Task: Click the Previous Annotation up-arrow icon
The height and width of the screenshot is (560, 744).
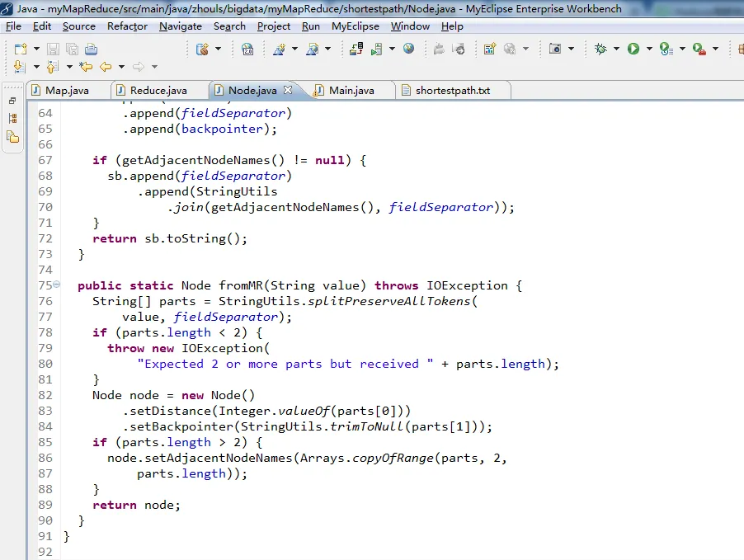Action: (52, 67)
